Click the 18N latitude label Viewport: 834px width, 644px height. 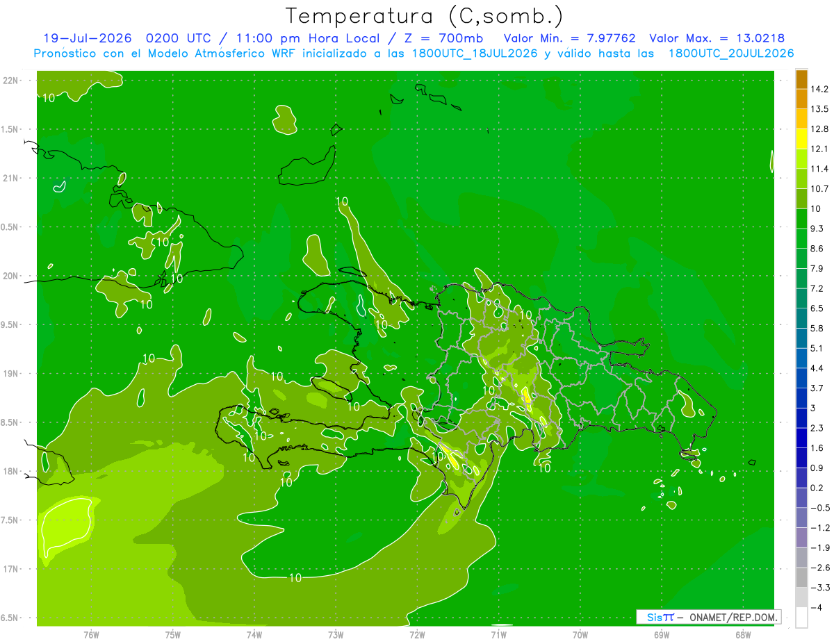tap(12, 471)
